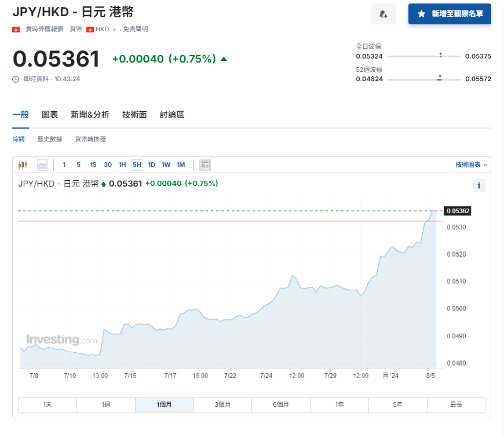Viewport: 504px width, 438px height.
Task: Click the price alert bell icon
Action: click(384, 13)
